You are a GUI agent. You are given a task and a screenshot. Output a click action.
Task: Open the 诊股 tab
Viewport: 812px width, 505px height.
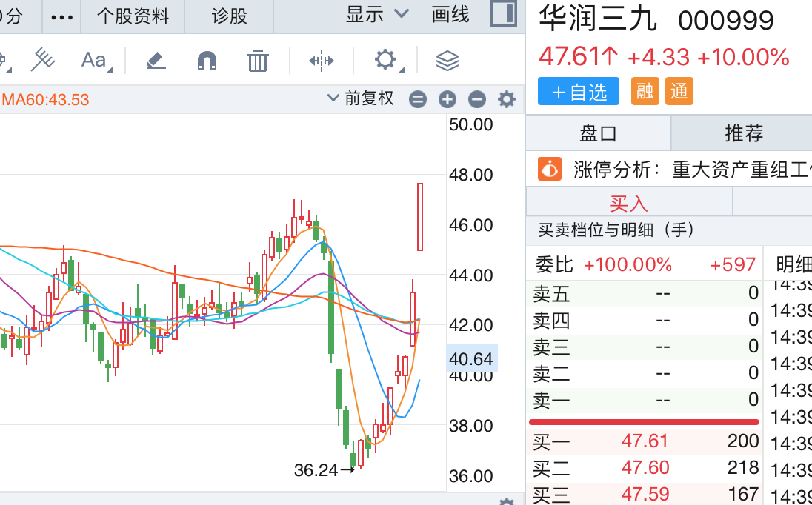(x=229, y=16)
